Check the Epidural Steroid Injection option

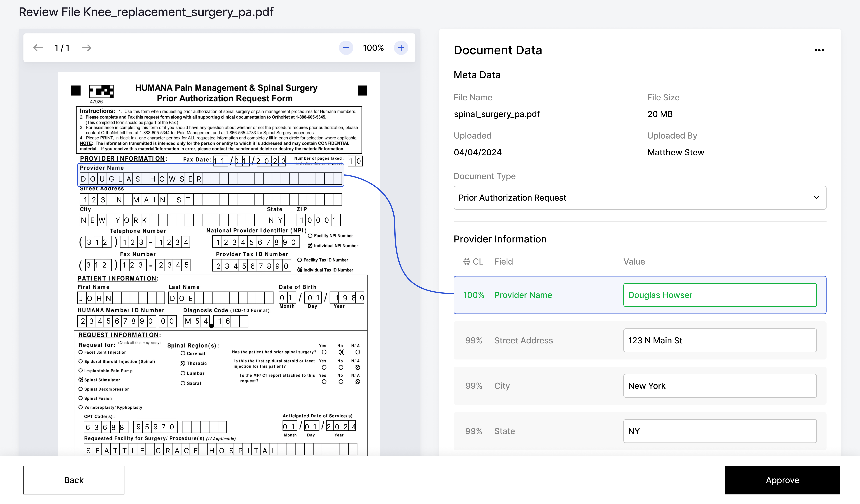coord(81,361)
